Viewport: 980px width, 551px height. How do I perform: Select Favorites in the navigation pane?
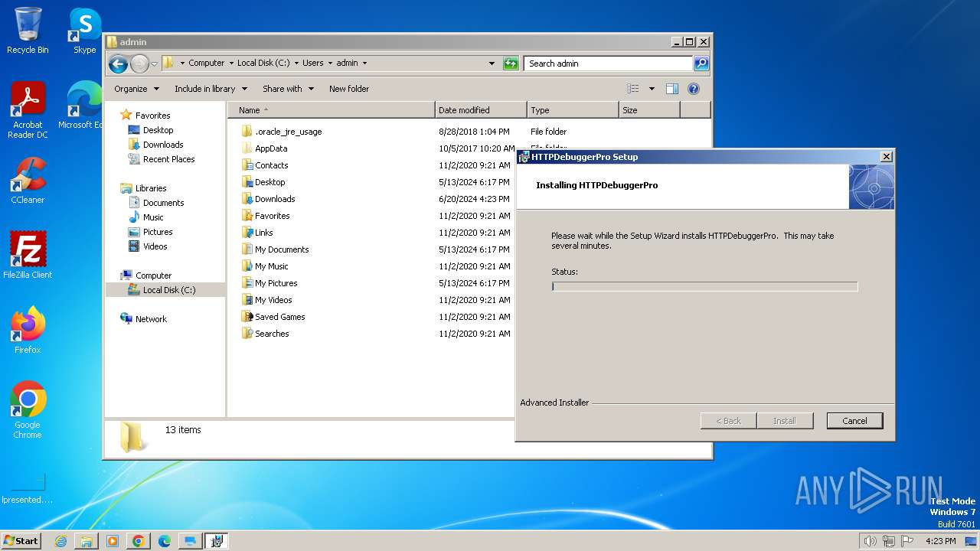pyautogui.click(x=152, y=116)
